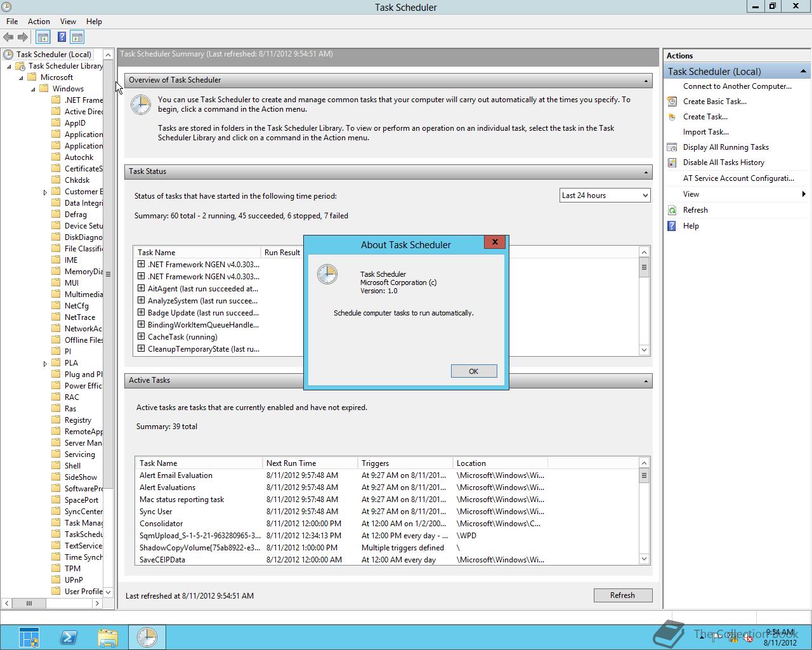Expand the Badge Update task row
Viewport: 812px width, 650px height.
(141, 312)
